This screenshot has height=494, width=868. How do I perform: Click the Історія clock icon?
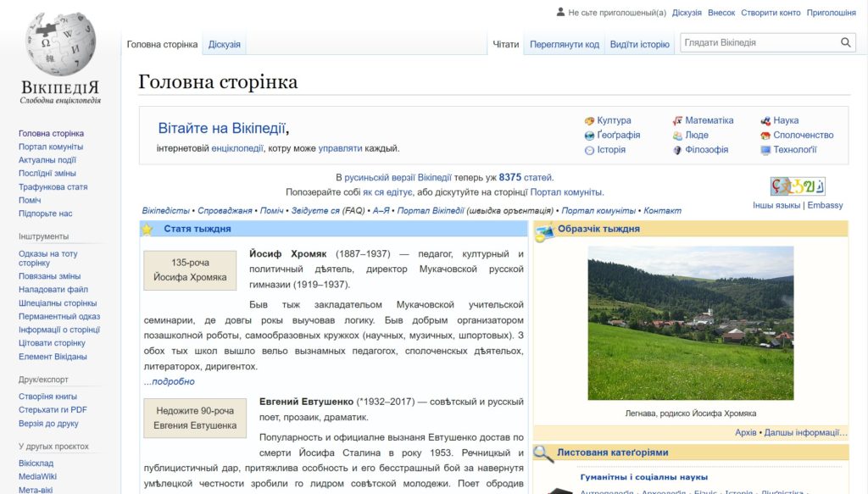(x=589, y=150)
